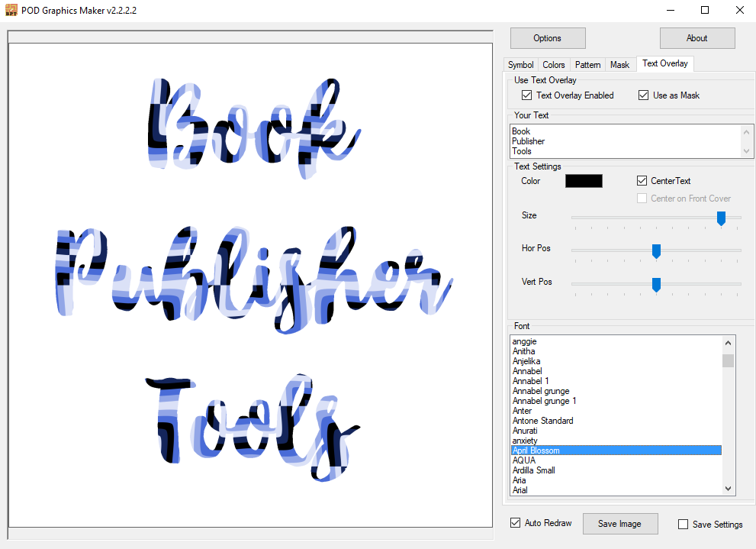Click the Size slider thumb
This screenshot has width=756, height=549.
tap(721, 218)
